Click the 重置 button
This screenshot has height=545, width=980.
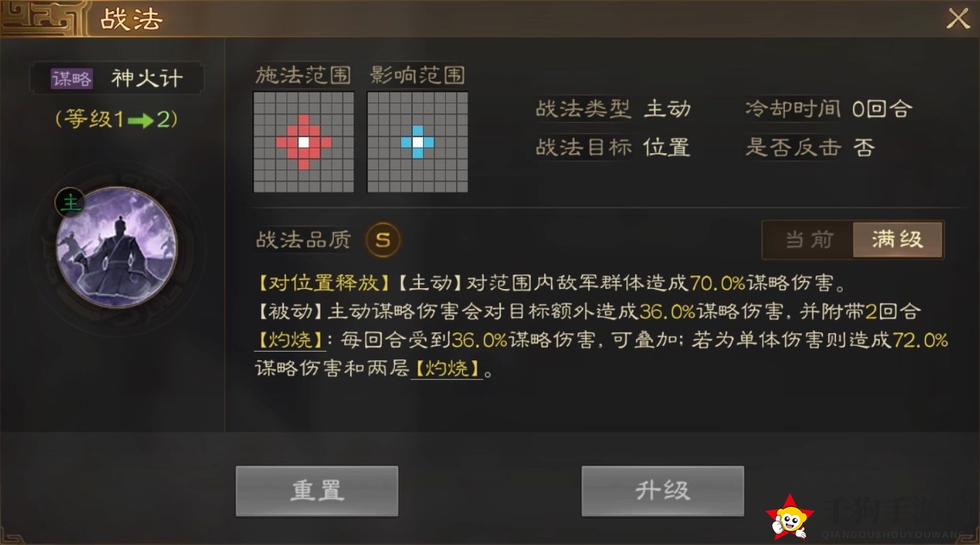click(x=317, y=491)
